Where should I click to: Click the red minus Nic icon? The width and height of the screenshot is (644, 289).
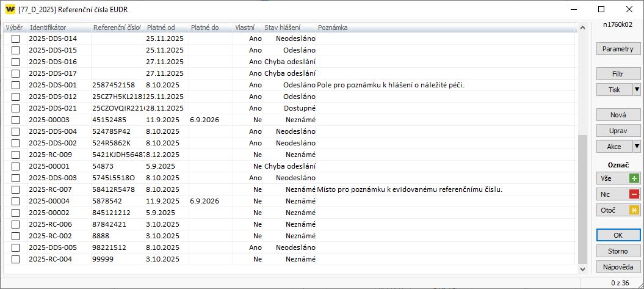(x=635, y=194)
